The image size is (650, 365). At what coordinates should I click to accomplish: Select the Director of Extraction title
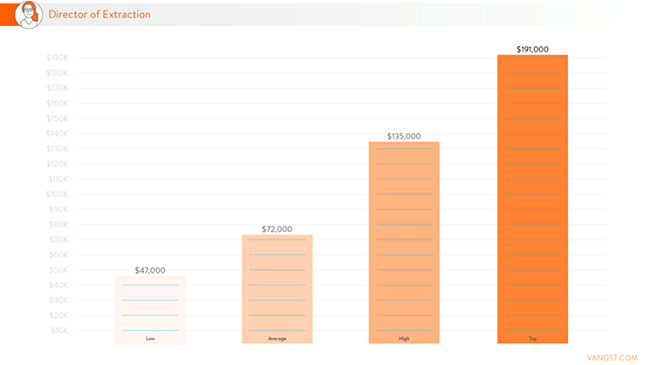[99, 15]
